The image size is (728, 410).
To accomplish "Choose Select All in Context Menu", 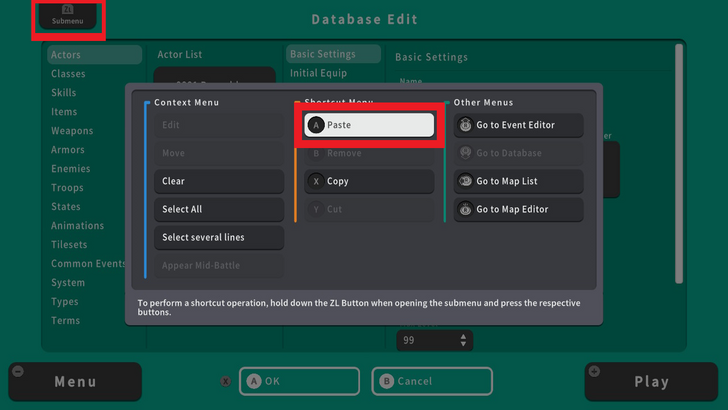I will [x=219, y=209].
